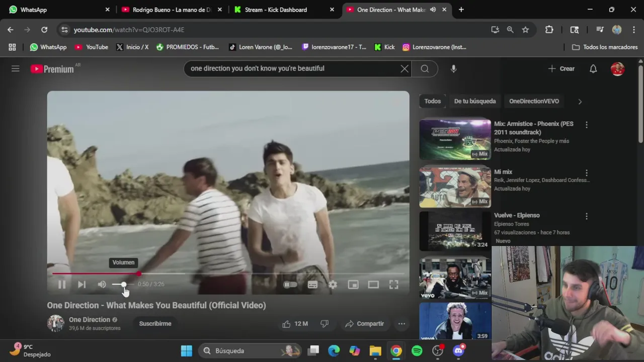The height and width of the screenshot is (362, 644).
Task: Skip to the next video in the player
Action: (x=82, y=285)
